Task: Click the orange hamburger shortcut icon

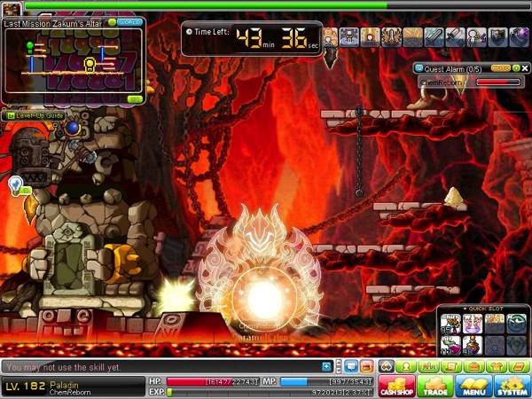Action: tap(367, 366)
